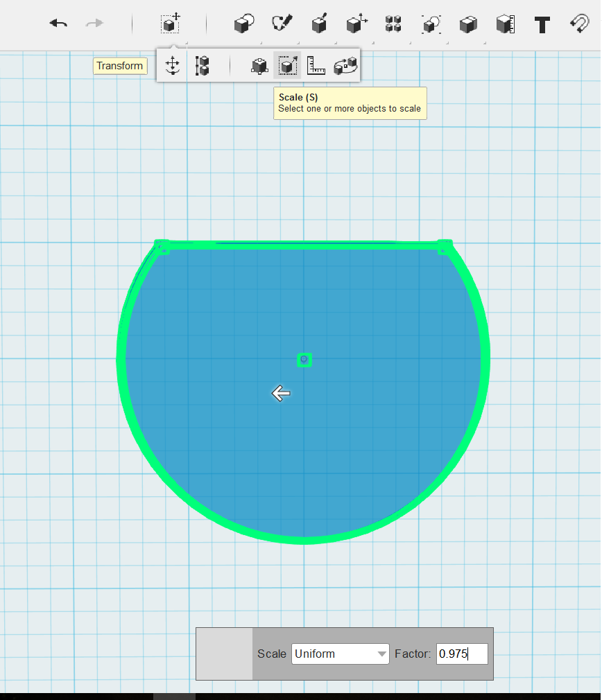Select the Text tool
Screen dimensions: 602x700
542,23
